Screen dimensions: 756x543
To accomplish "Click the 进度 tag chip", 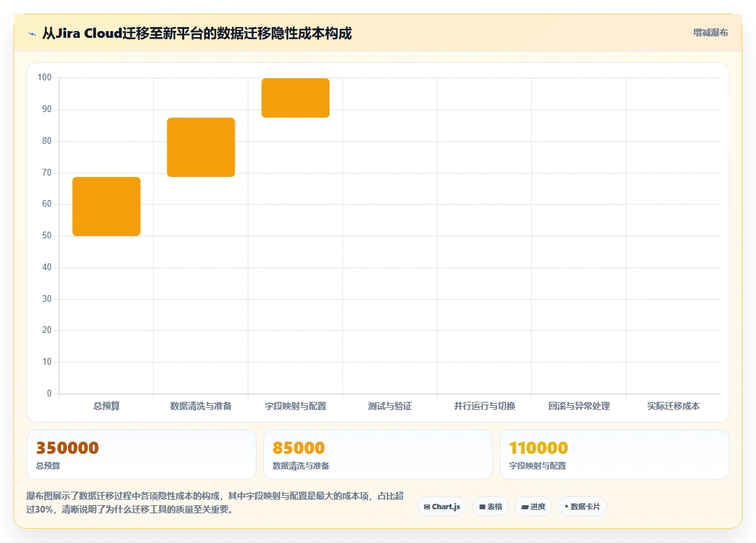I will [x=533, y=507].
